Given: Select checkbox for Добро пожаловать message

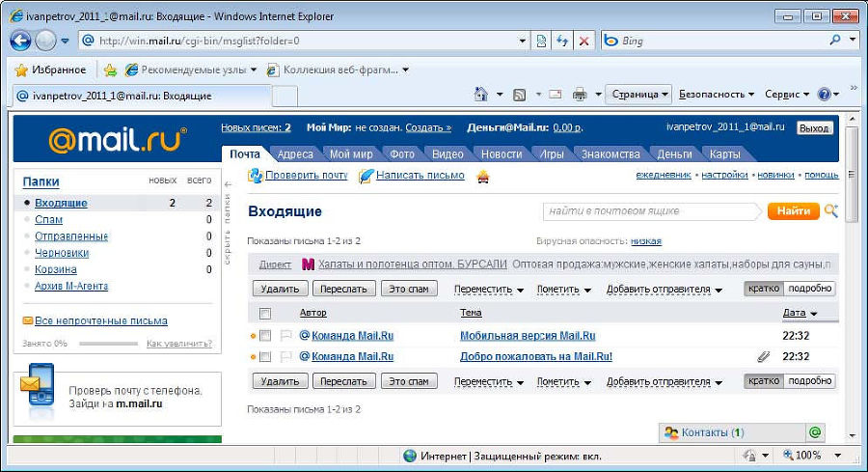Looking at the screenshot, I should pyautogui.click(x=266, y=356).
